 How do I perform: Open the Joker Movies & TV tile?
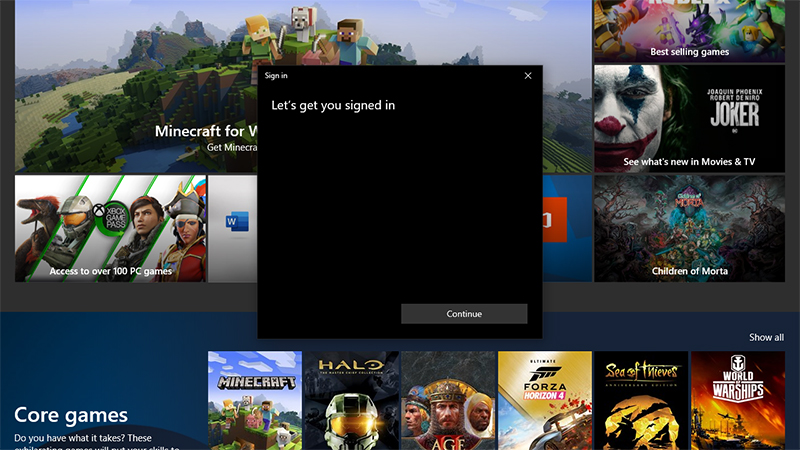coord(689,118)
